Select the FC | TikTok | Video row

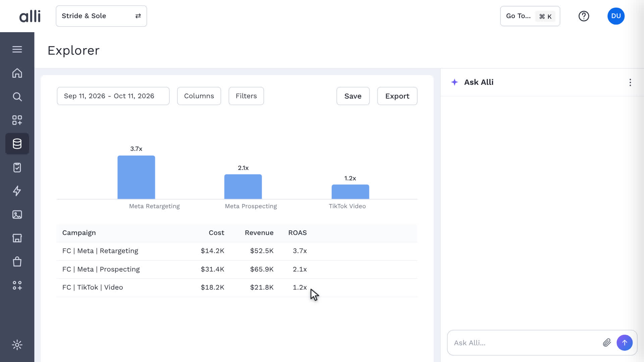(237, 288)
